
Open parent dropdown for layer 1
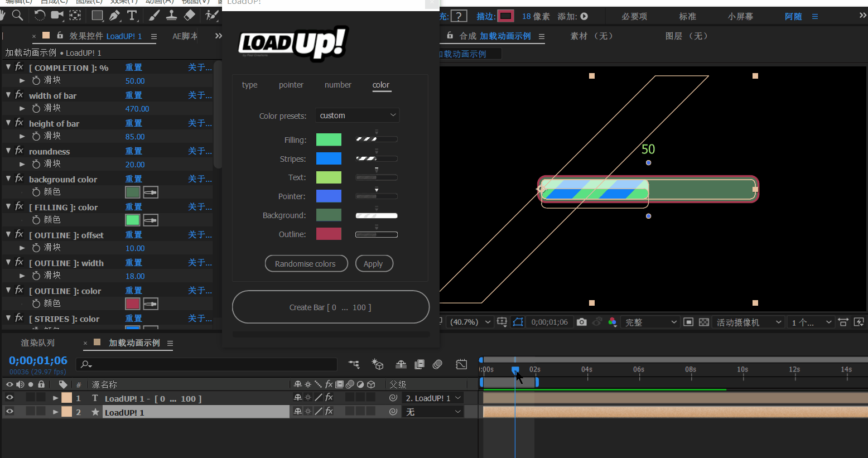433,398
